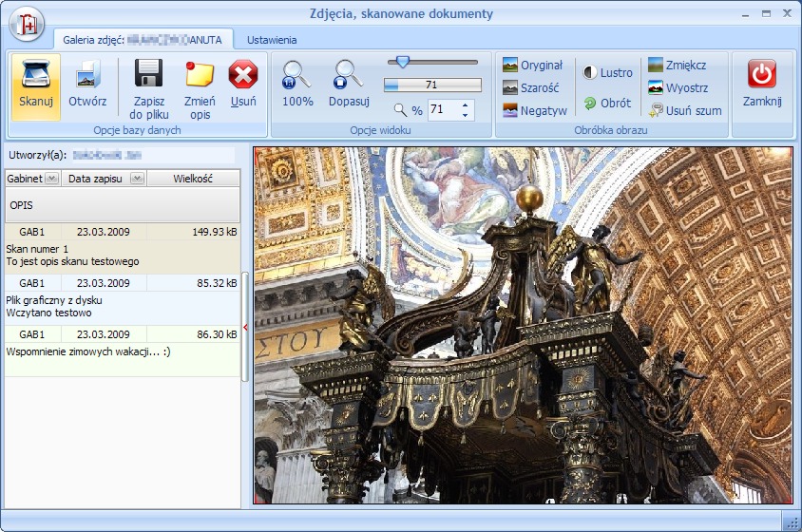Click the Skanuj scanner icon
This screenshot has height=532, width=802.
coord(36,74)
